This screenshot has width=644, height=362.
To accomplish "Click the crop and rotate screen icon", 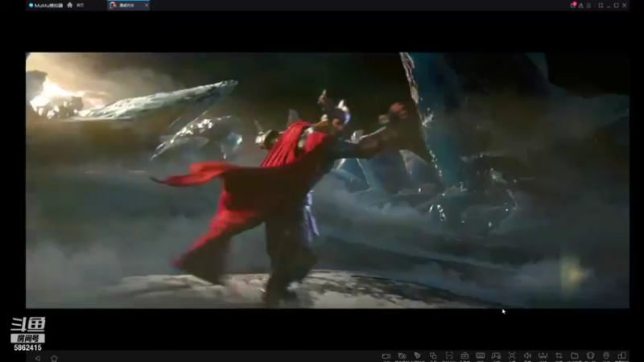I will (559, 356).
